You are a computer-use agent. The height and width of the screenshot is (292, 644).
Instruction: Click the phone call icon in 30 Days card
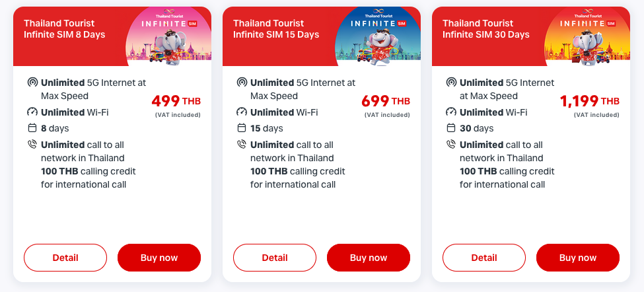pos(451,145)
